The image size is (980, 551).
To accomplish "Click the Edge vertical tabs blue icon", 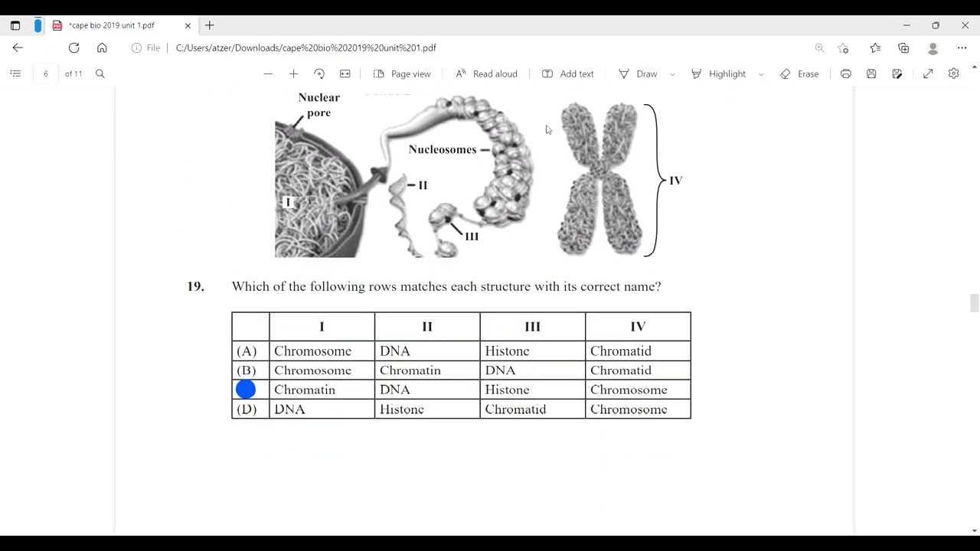I will click(38, 25).
